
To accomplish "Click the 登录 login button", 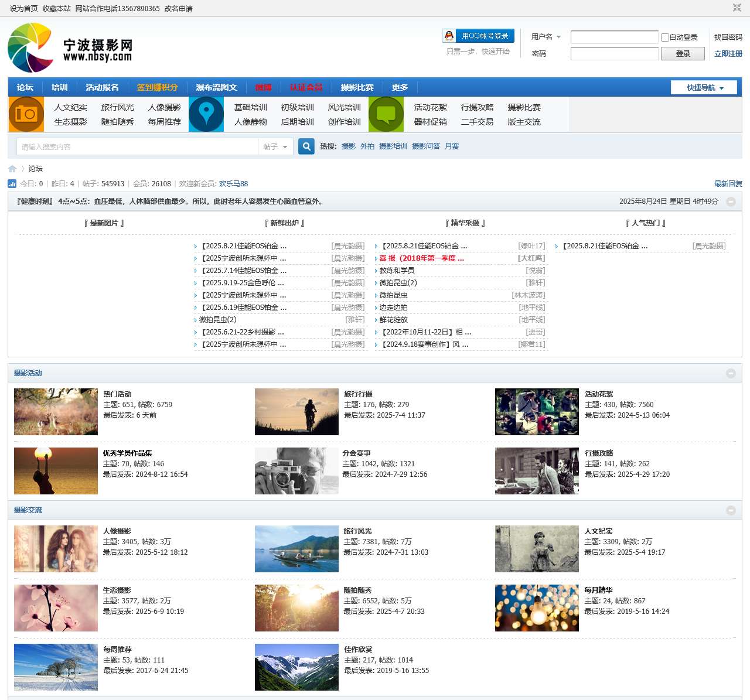I will (683, 54).
